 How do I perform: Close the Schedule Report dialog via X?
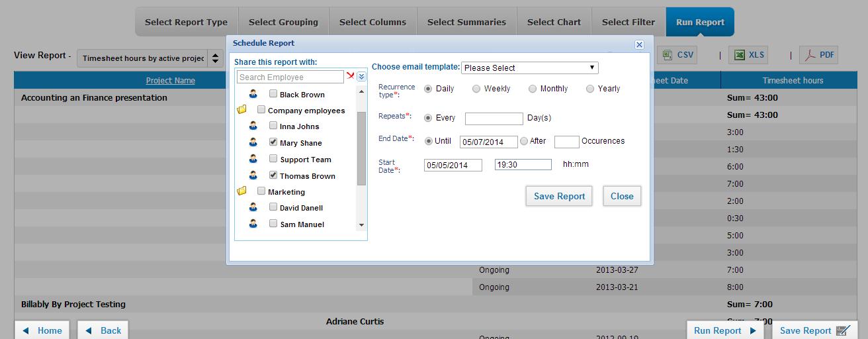tap(639, 44)
